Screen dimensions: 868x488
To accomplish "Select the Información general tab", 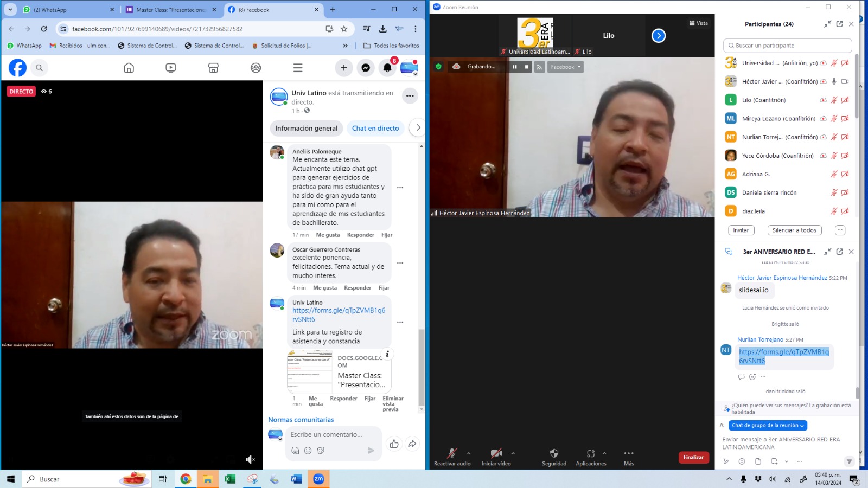I will [x=306, y=129].
